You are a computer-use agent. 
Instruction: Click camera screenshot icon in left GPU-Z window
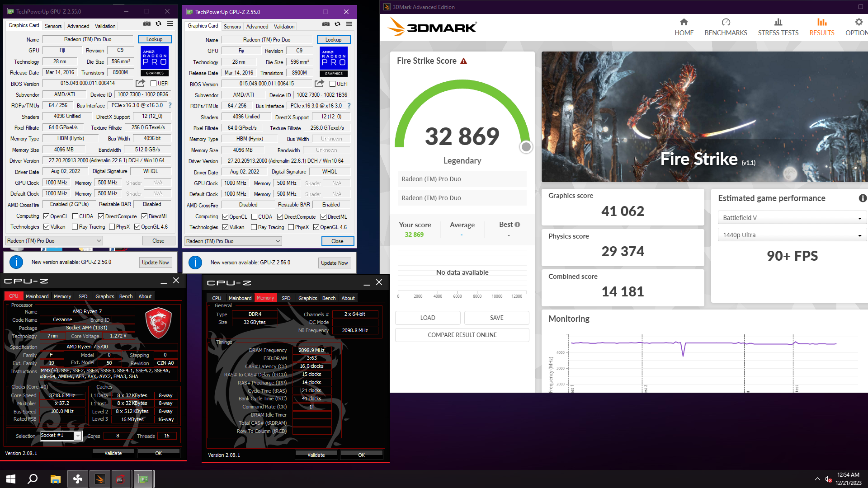point(147,23)
